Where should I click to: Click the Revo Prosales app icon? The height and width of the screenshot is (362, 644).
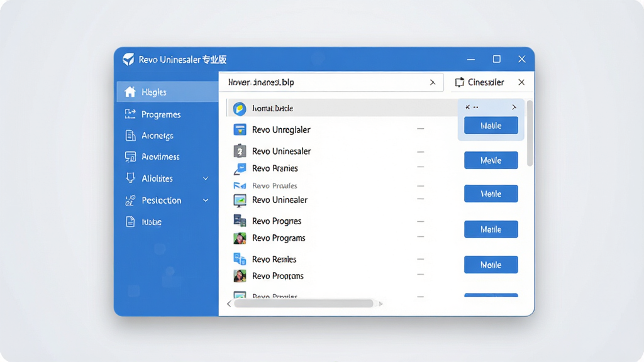[240, 186]
